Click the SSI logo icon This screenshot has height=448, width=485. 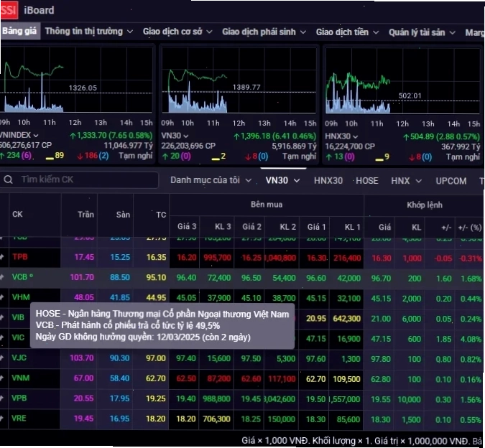9,10
